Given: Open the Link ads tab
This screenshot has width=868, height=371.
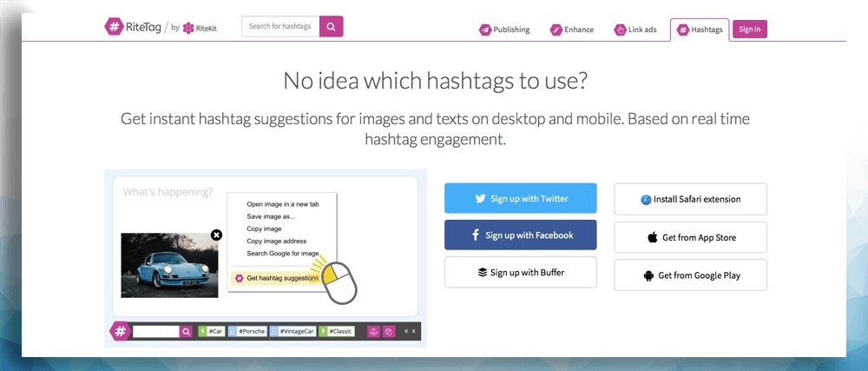Looking at the screenshot, I should pos(635,30).
